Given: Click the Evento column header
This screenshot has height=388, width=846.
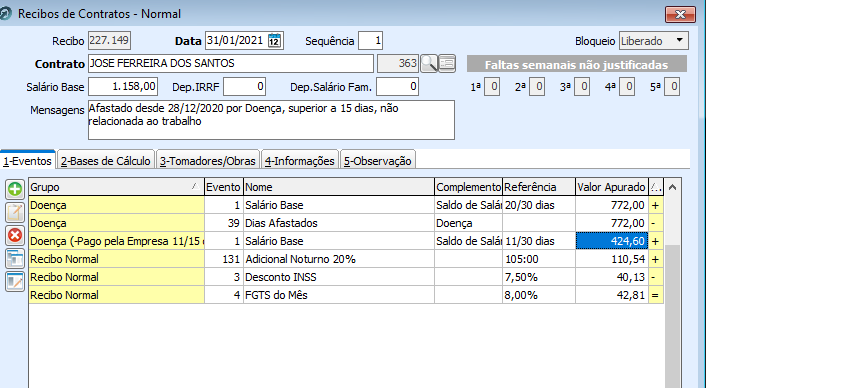Looking at the screenshot, I should [224, 187].
